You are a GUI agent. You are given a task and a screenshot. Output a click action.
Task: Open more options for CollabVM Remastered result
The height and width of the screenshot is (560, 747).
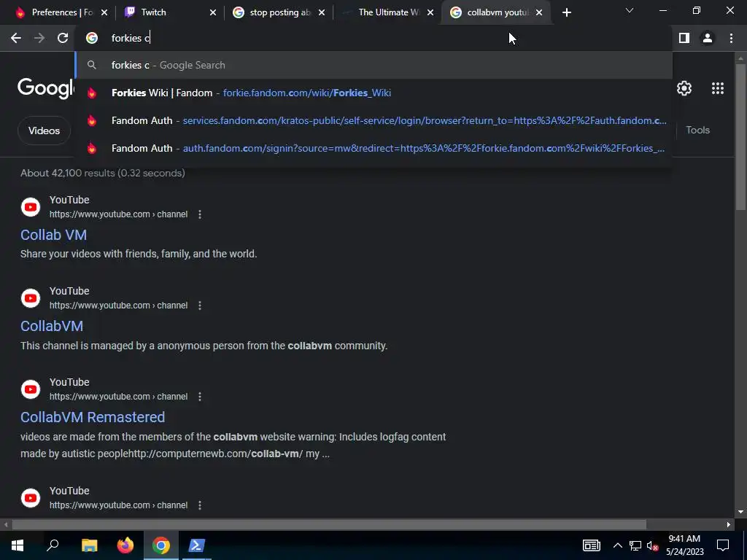(x=200, y=397)
